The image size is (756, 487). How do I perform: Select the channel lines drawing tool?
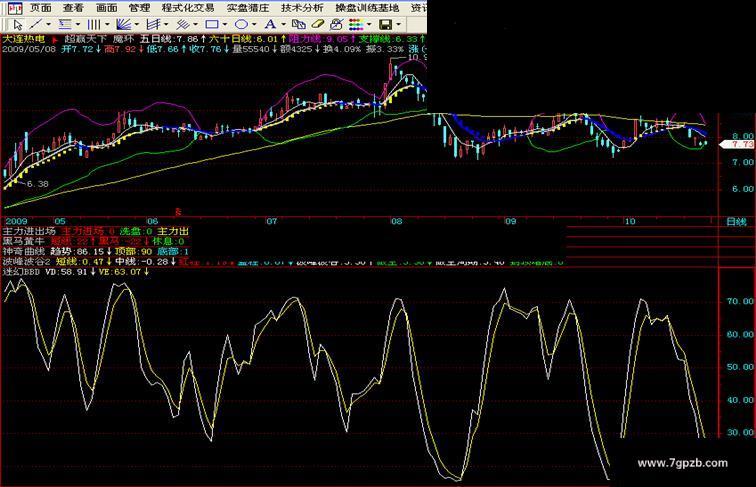[153, 24]
